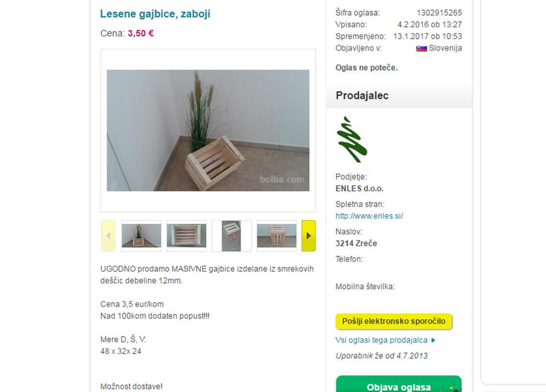This screenshot has width=546, height=392.
Task: Click the ad code number 1302915265
Action: (439, 13)
